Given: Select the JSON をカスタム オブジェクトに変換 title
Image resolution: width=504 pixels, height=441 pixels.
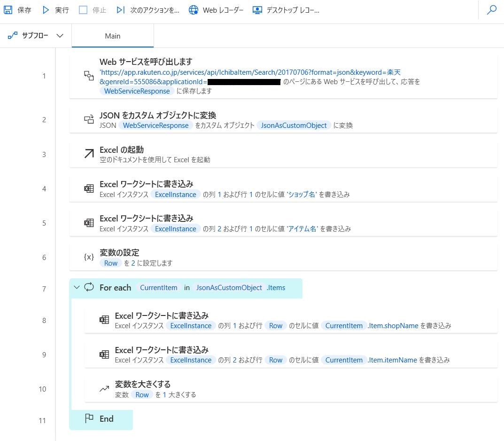Looking at the screenshot, I should [158, 116].
